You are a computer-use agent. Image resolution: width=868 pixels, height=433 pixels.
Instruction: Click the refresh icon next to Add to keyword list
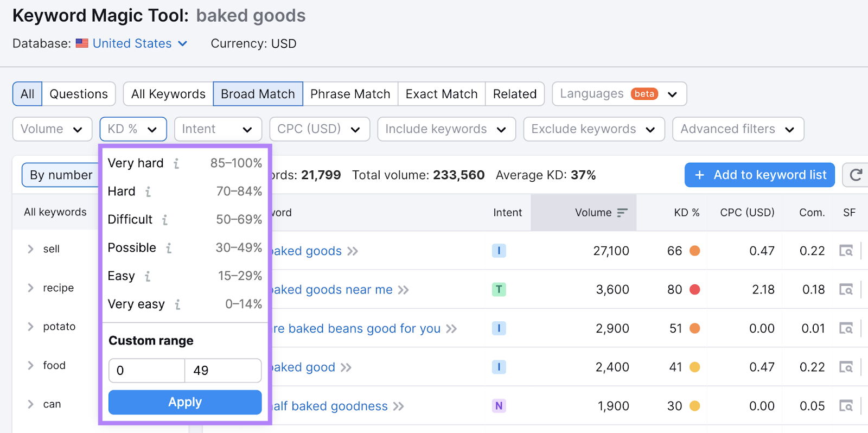click(x=856, y=175)
